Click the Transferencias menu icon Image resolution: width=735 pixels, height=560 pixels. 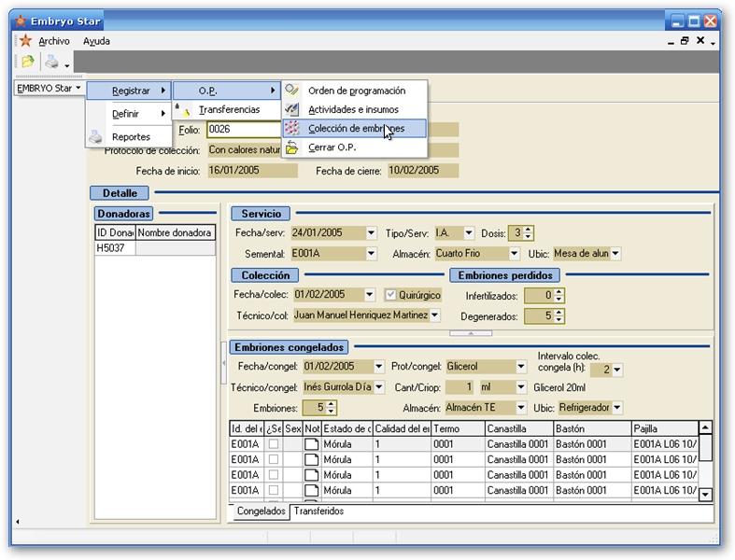click(183, 109)
